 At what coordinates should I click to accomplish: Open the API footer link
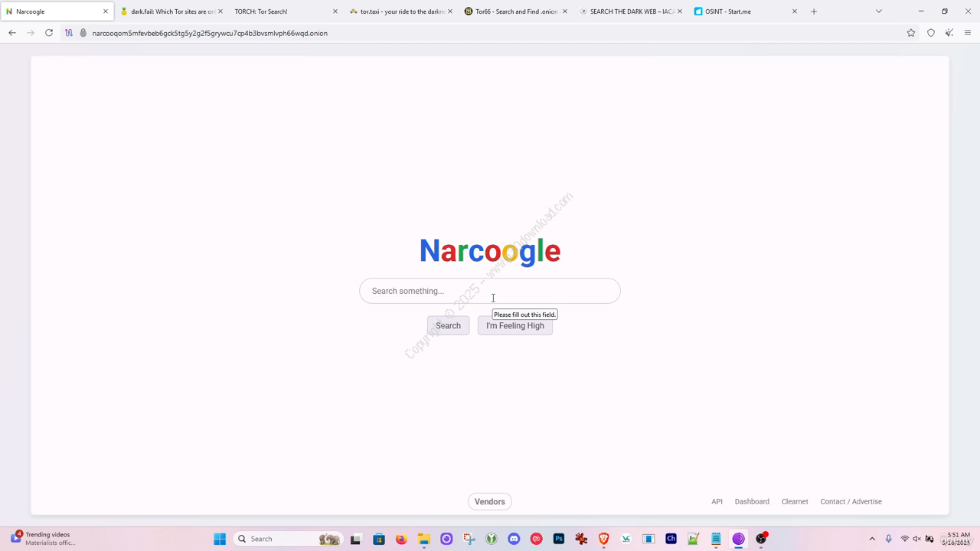(x=717, y=502)
